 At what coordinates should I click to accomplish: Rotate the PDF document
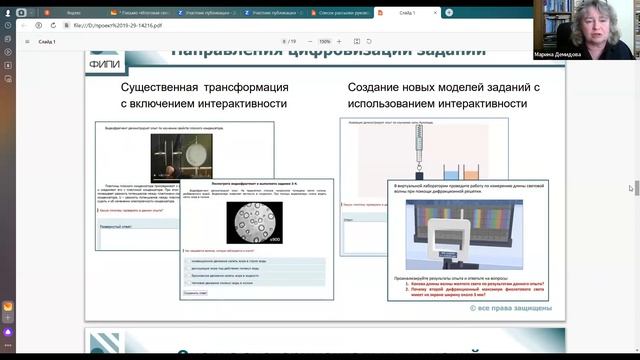[x=369, y=42]
